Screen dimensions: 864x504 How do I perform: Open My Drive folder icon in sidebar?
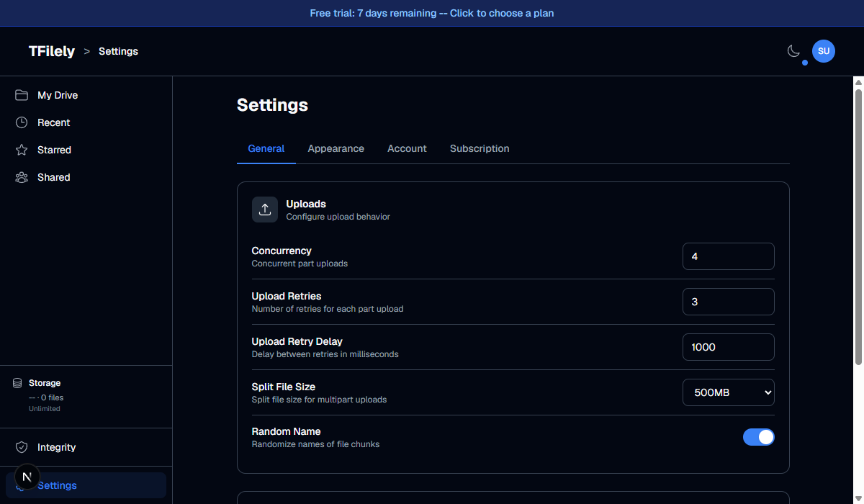pos(22,95)
